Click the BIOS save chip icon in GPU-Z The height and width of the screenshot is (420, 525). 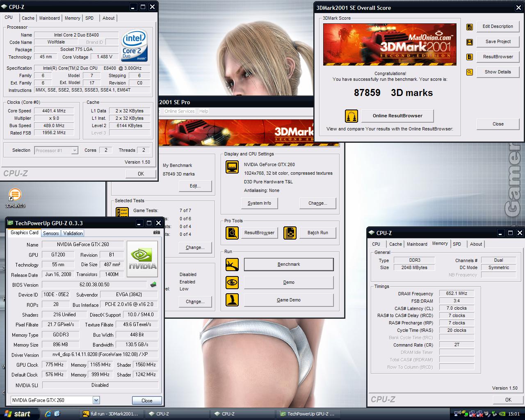[153, 284]
